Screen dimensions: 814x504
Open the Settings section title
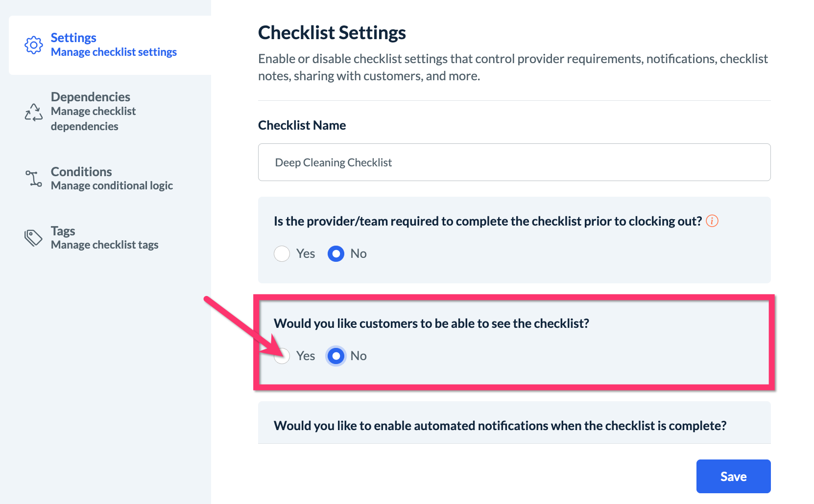pos(73,38)
